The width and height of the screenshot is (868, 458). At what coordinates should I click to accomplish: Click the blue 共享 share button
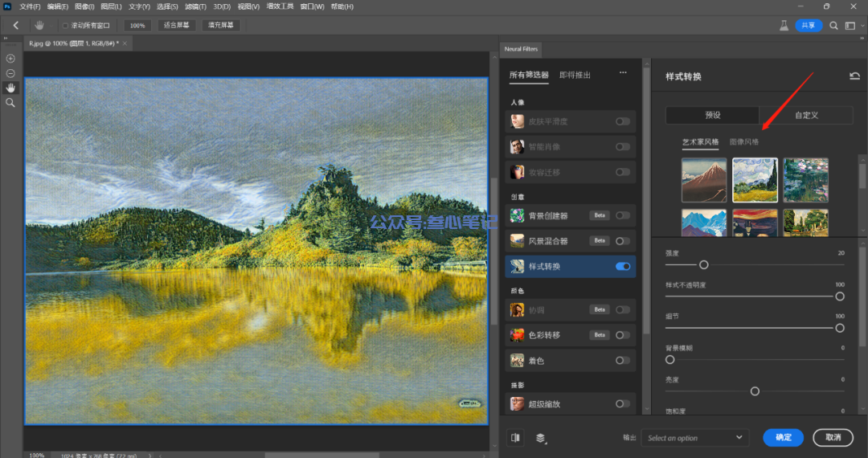[809, 26]
